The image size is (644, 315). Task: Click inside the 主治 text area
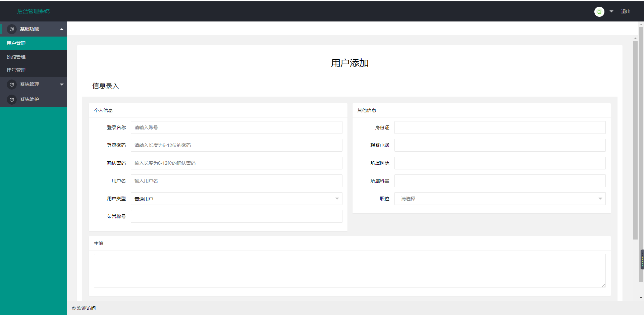click(350, 271)
